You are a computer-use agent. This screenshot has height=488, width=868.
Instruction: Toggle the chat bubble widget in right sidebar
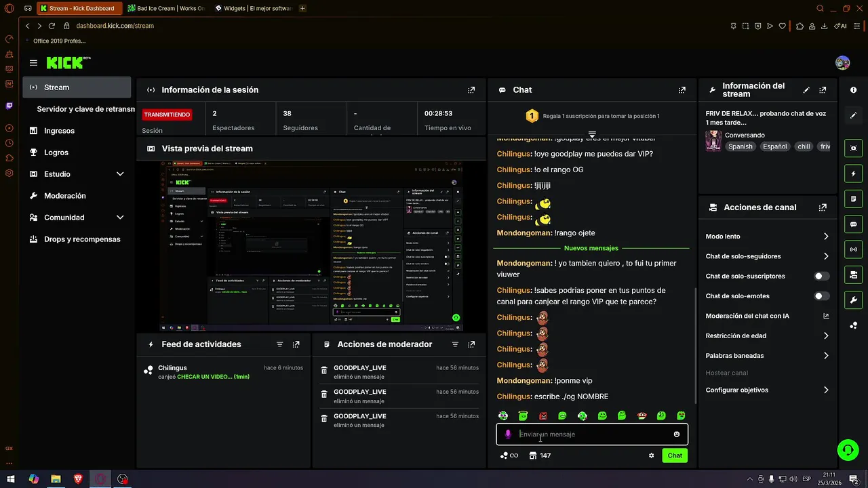pos(853,224)
